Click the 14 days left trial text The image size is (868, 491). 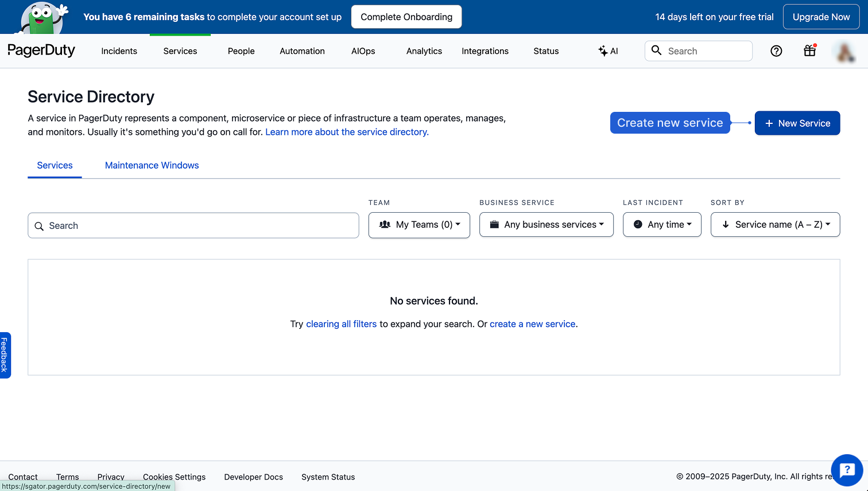click(x=715, y=17)
